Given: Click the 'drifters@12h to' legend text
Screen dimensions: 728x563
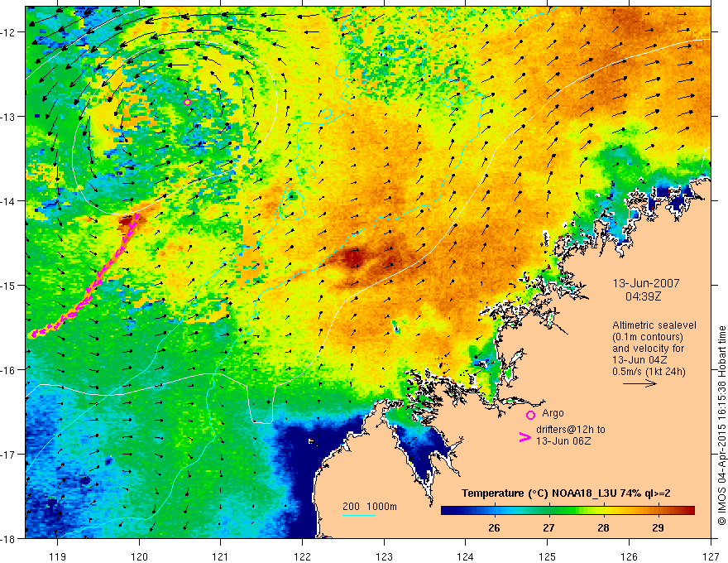Looking at the screenshot, I should 571,430.
